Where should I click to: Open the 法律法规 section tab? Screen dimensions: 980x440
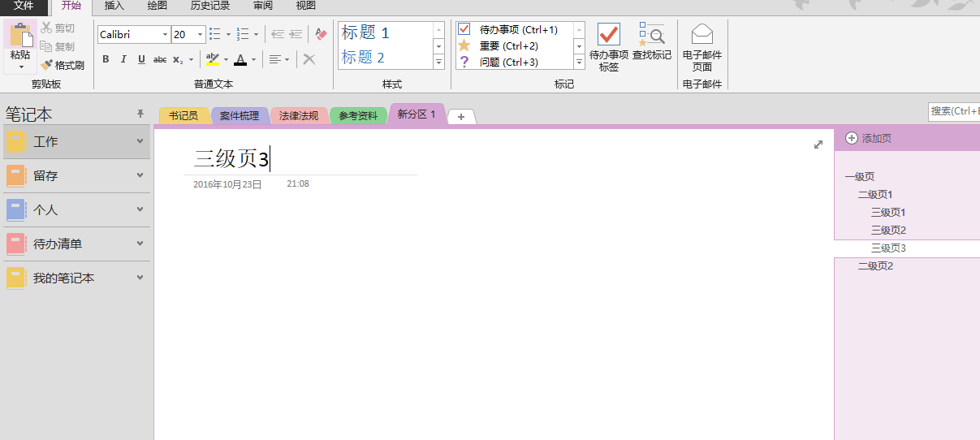pyautogui.click(x=299, y=116)
